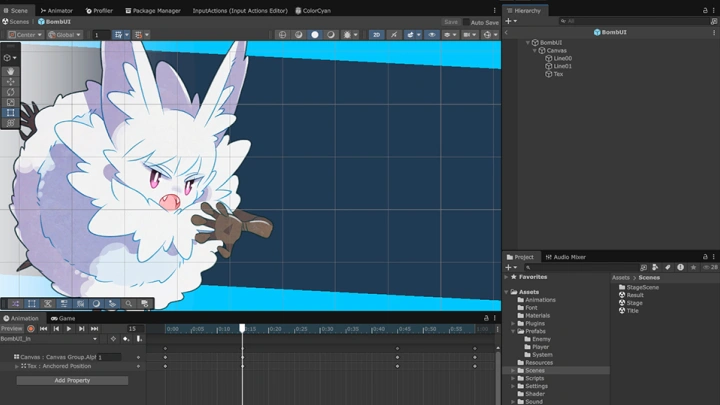The height and width of the screenshot is (405, 720).
Task: Go to first keyframe in Animation
Action: (x=44, y=329)
